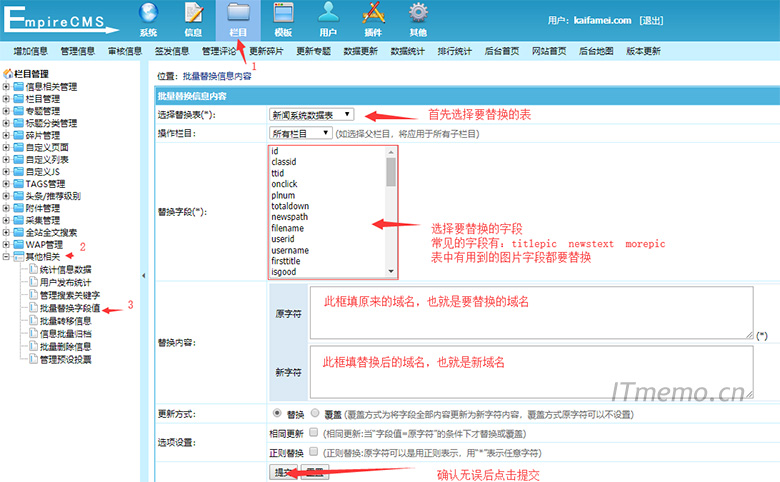Open the 新闻系统数据表 dropdown

click(311, 115)
